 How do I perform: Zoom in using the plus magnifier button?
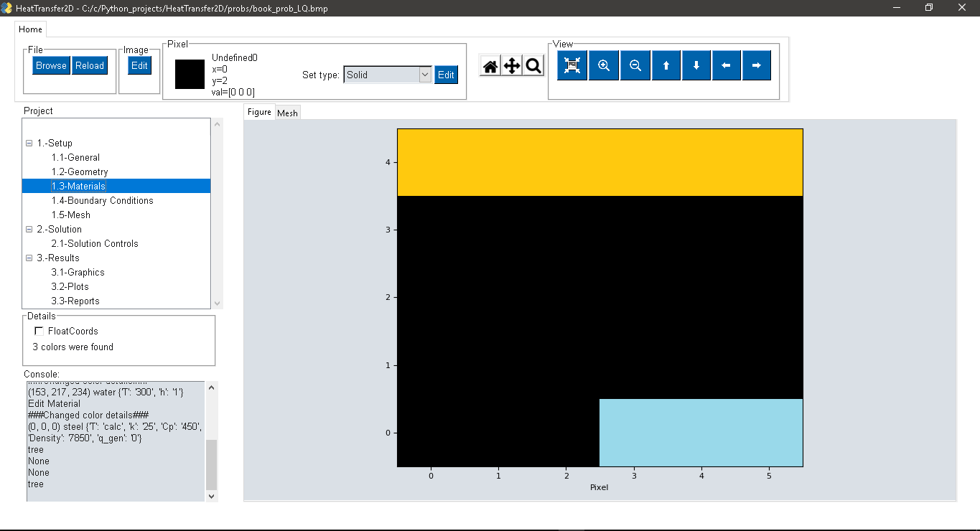(604, 65)
